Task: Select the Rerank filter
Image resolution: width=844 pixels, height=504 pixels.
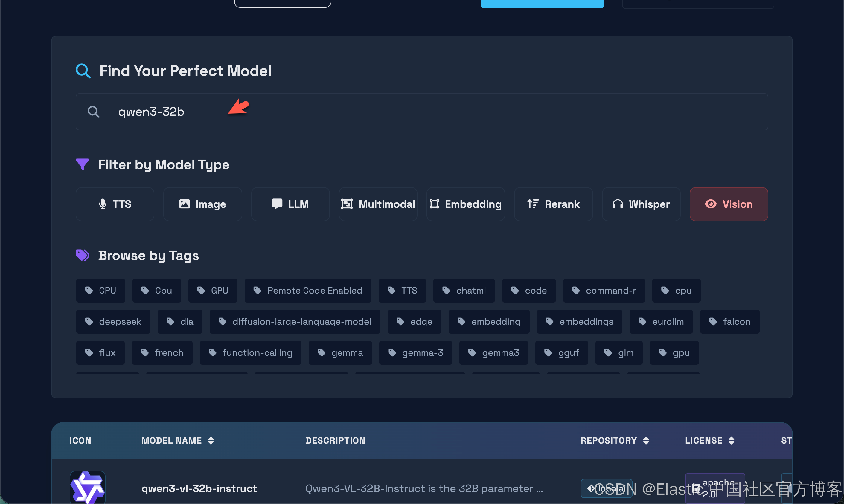Action: [553, 204]
